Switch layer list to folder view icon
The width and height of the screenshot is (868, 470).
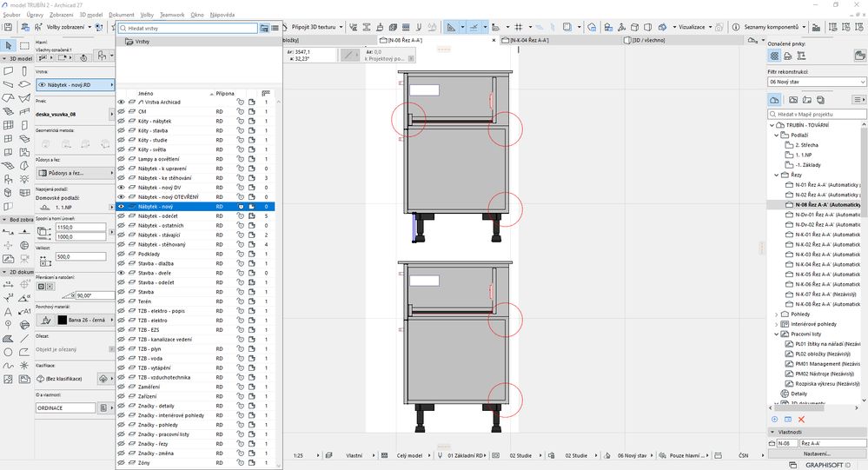264,28
